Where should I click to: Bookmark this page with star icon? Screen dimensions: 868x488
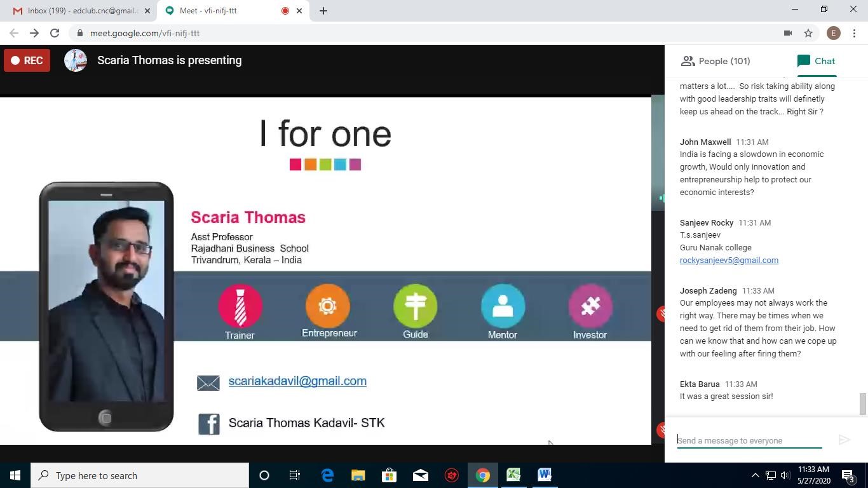[x=808, y=33]
